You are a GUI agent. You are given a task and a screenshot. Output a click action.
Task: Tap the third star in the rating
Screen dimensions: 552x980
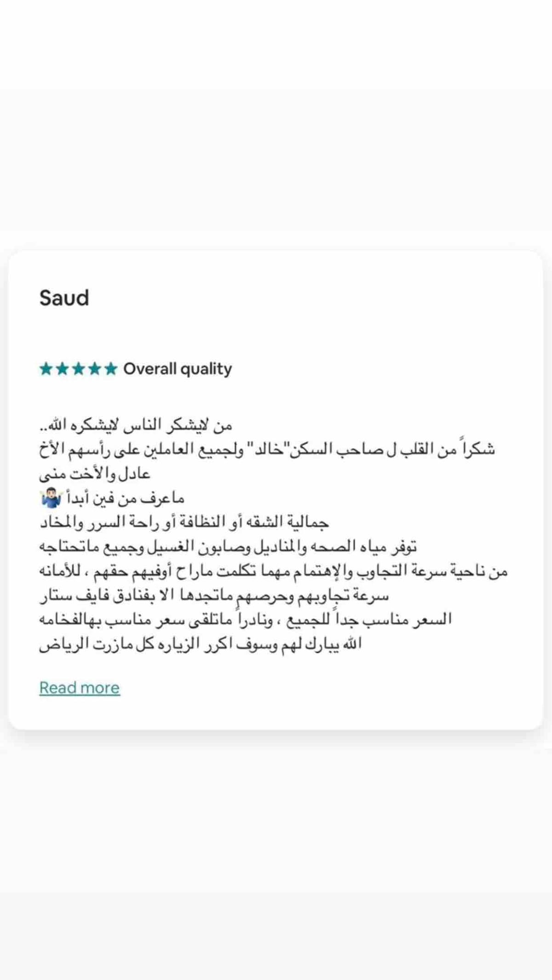point(79,369)
